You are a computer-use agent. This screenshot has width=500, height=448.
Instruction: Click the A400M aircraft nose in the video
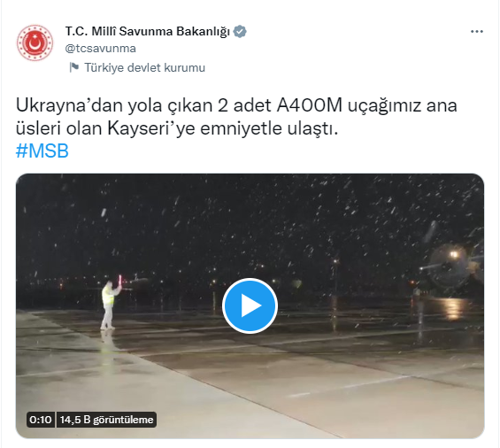click(449, 266)
